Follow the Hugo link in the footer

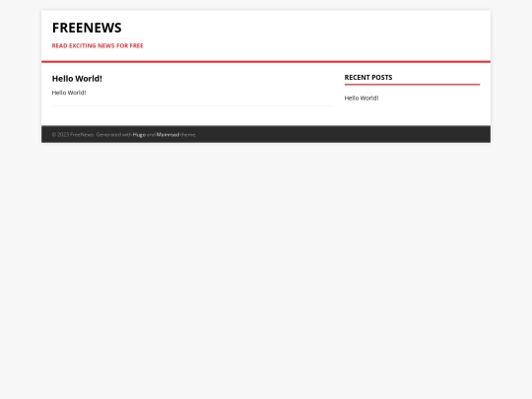[x=139, y=135]
